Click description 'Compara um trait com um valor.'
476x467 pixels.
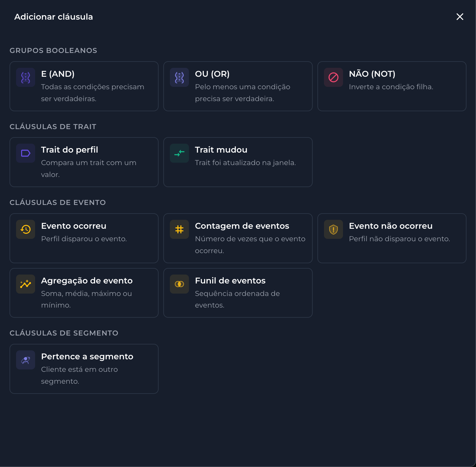click(89, 168)
